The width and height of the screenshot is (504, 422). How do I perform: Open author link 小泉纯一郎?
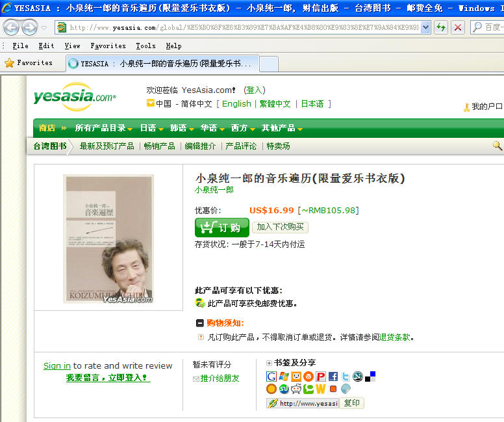(214, 190)
